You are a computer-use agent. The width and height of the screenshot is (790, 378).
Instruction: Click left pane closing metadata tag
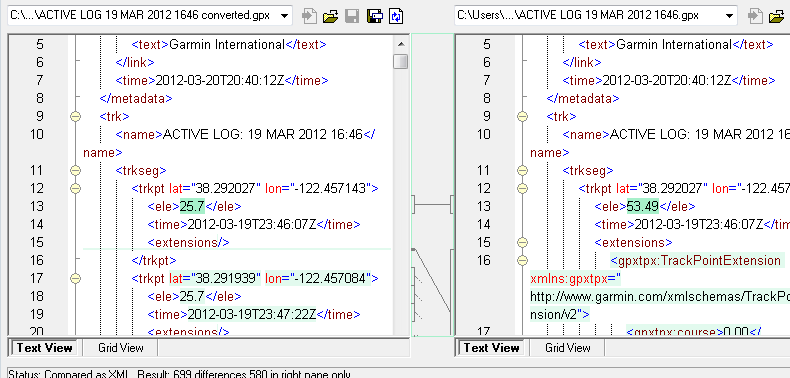[136, 98]
